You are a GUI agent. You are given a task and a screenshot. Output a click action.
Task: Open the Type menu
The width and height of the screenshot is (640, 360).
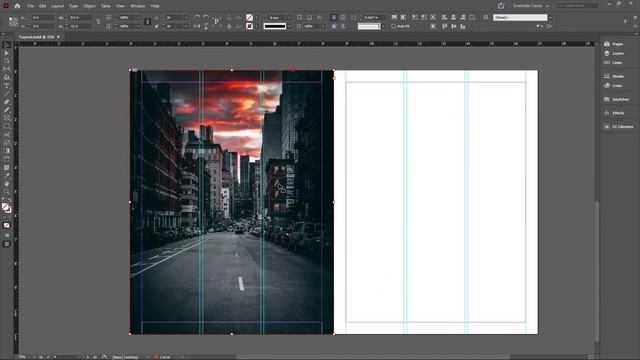tap(73, 6)
